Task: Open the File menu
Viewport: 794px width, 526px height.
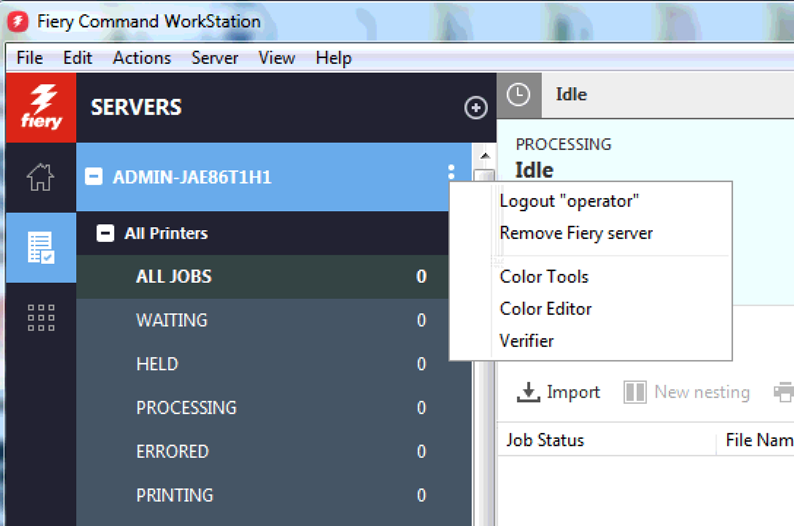Action: coord(29,58)
